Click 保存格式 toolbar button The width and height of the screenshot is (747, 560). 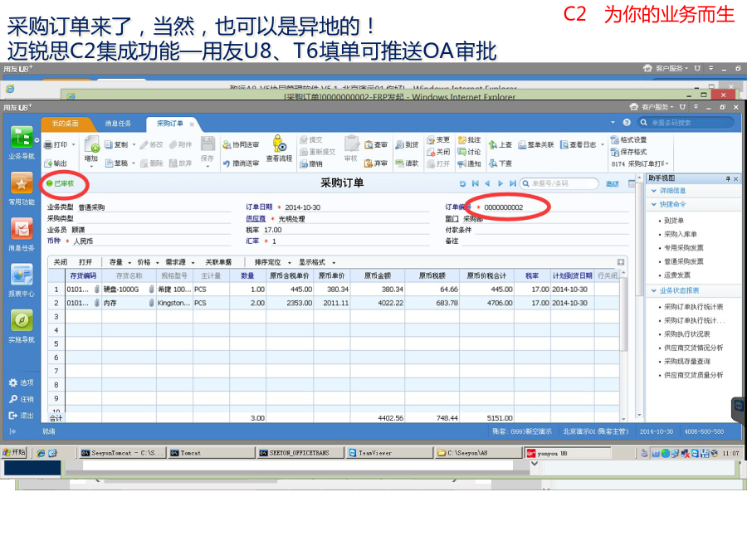pos(629,152)
